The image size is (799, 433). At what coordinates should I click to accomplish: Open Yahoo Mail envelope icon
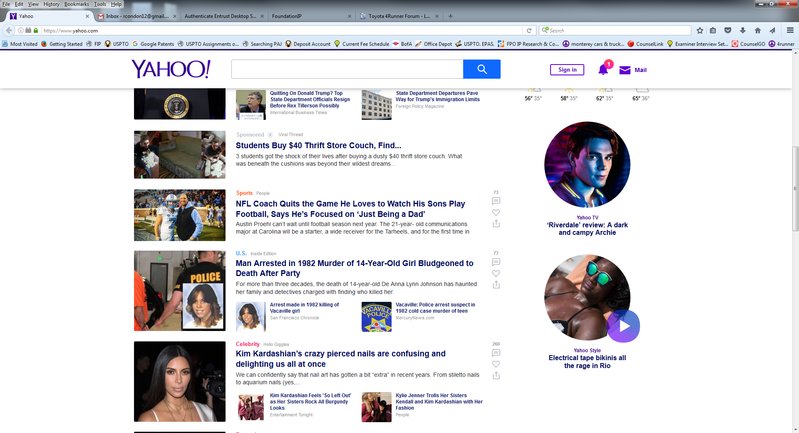(625, 70)
